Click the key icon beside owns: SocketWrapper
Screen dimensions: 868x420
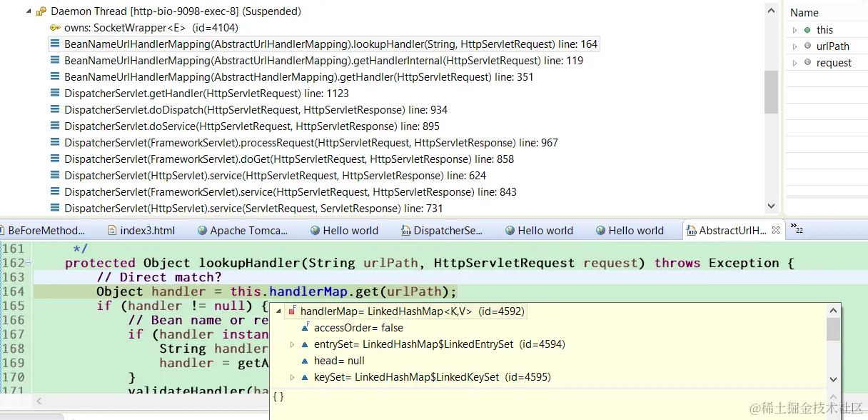[x=55, y=28]
